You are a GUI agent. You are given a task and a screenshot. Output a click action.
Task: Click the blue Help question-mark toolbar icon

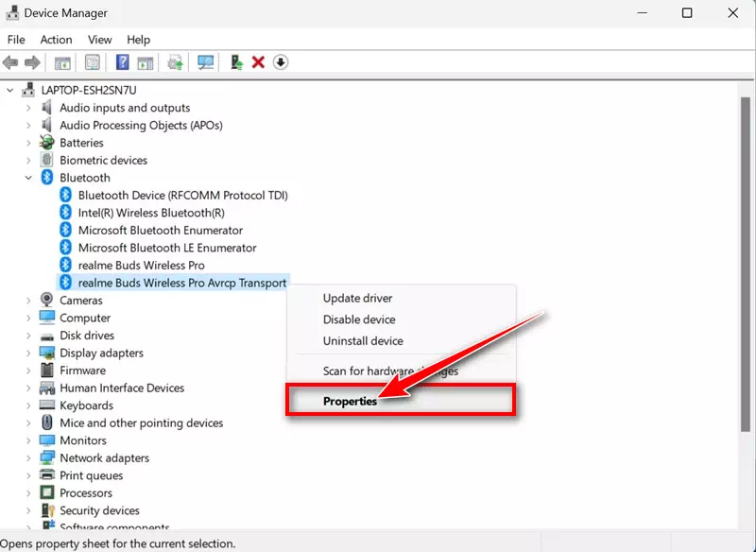(123, 62)
